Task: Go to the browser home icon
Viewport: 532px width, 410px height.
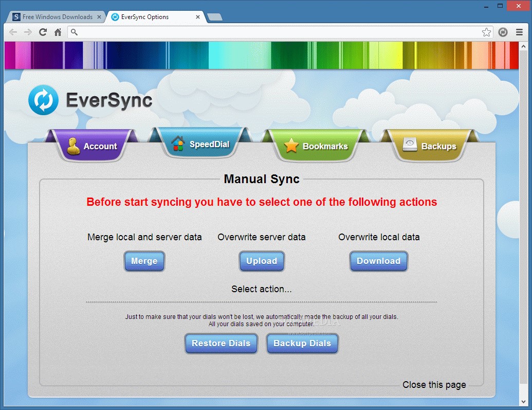Action: click(x=58, y=32)
